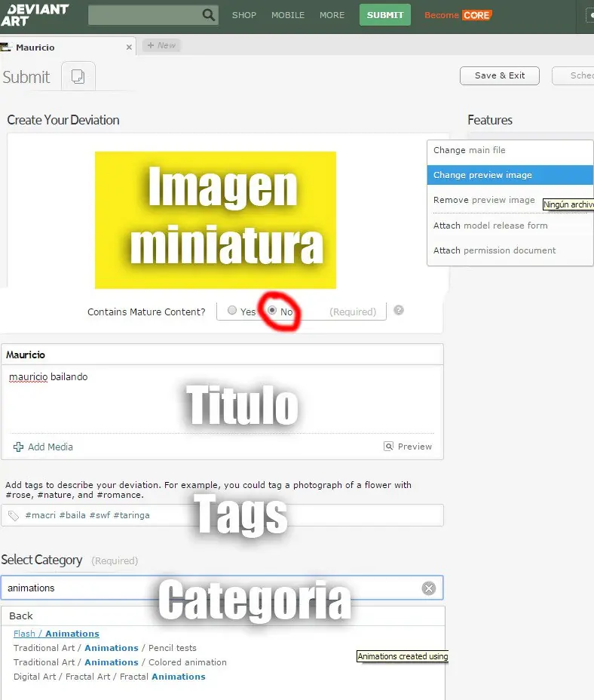Choose Attach model release form
Screen dimensions: 594x700
[x=510, y=226]
